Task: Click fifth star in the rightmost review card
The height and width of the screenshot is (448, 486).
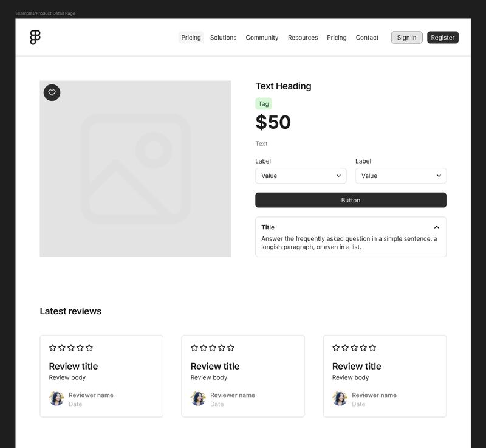Action: coord(372,348)
